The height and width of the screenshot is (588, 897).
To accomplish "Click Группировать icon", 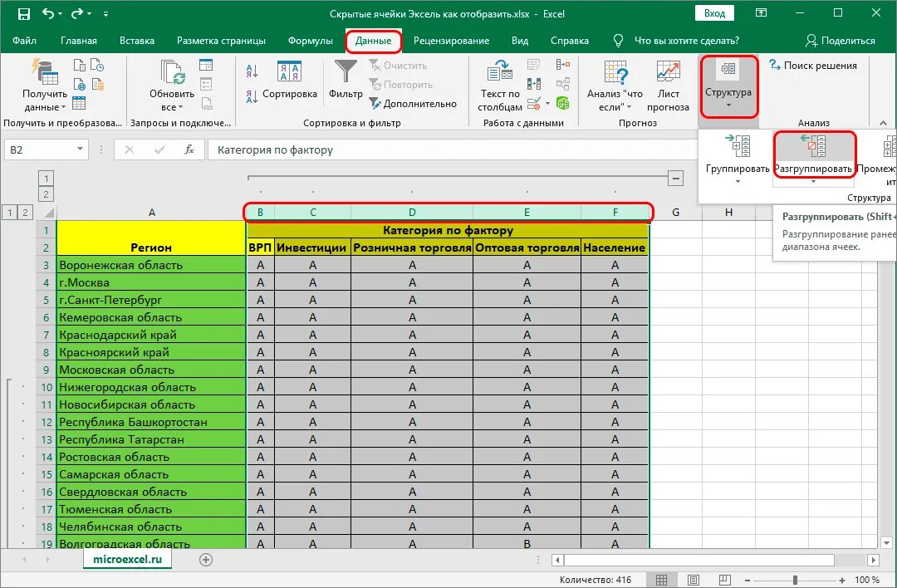I will [738, 146].
